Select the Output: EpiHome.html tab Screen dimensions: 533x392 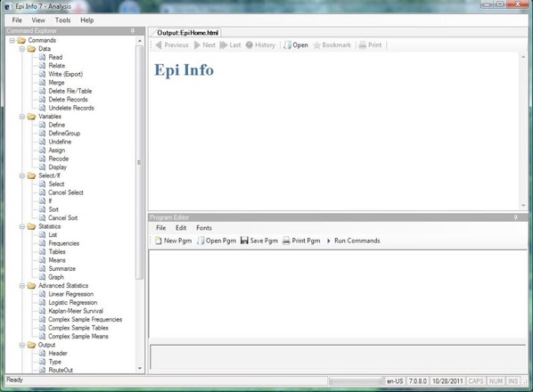(186, 33)
